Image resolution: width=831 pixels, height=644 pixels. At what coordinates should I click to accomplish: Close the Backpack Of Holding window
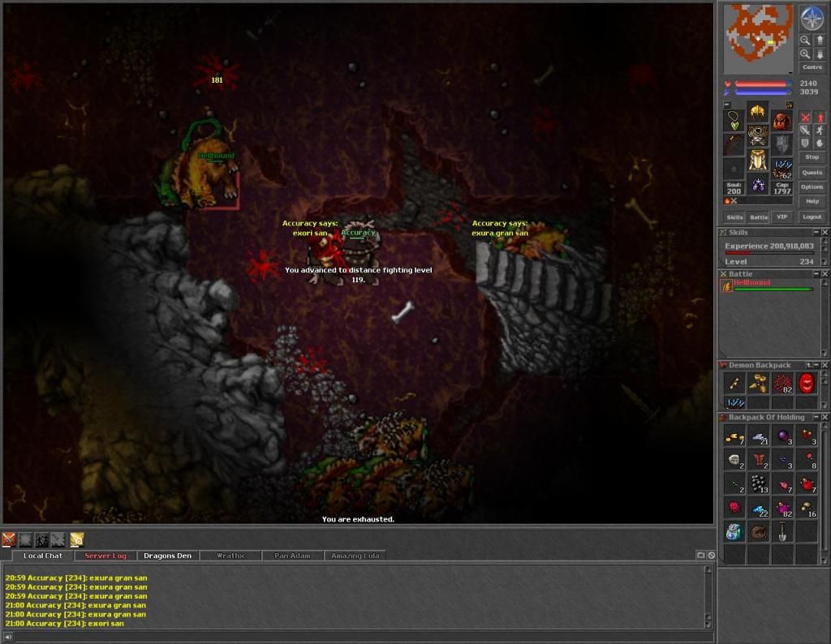(x=825, y=418)
